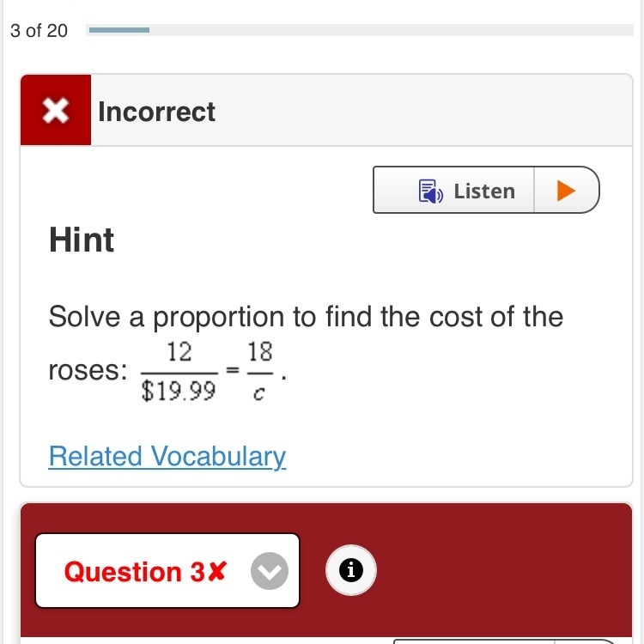Click the red X mark after Question 3
This screenshot has width=644, height=644.
(x=216, y=570)
